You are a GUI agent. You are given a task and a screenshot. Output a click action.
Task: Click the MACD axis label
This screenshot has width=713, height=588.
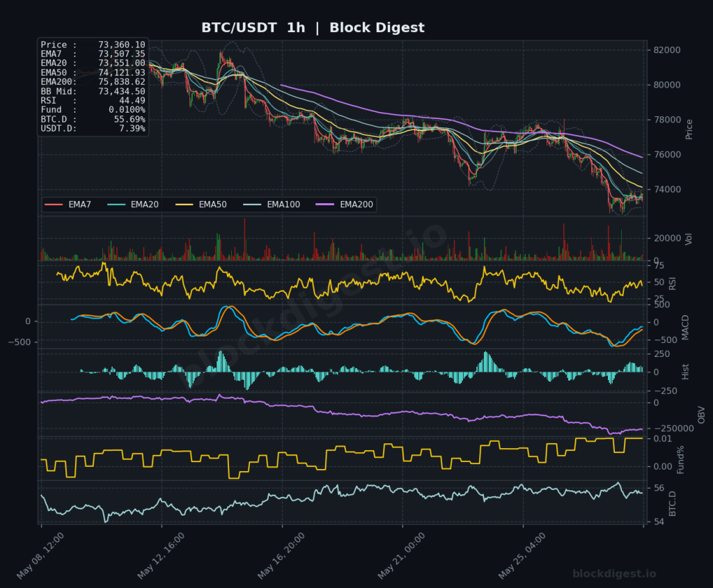pos(685,327)
